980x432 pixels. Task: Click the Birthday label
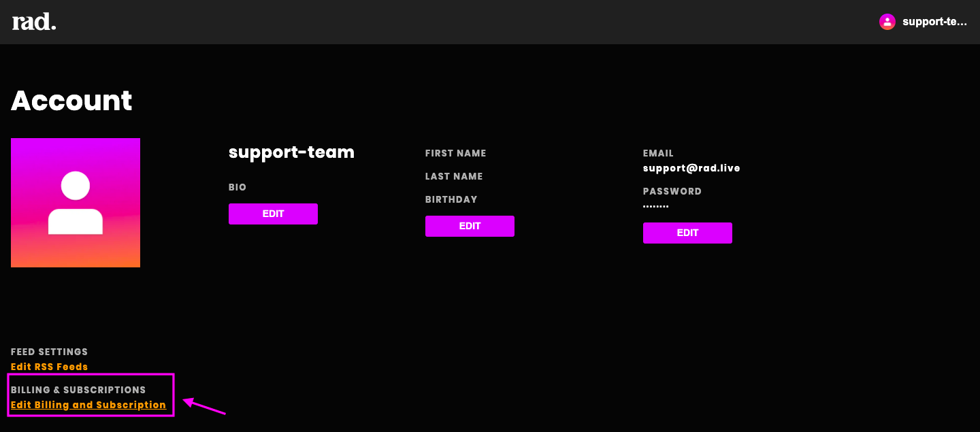(451, 199)
